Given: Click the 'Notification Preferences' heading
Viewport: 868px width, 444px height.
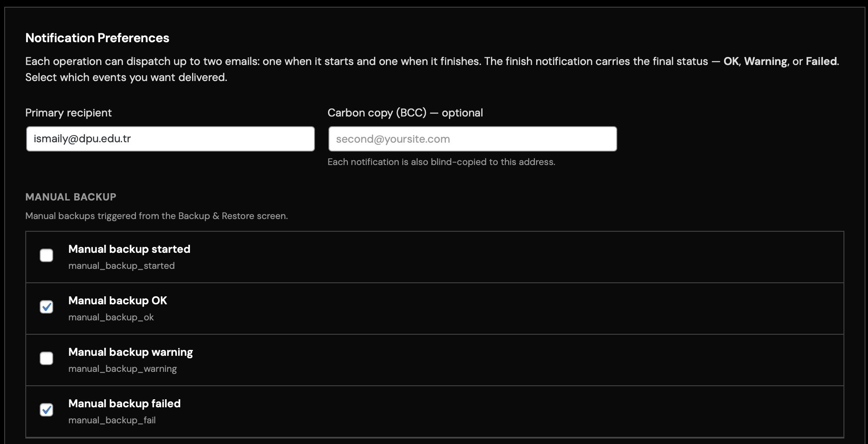Looking at the screenshot, I should click(x=97, y=38).
